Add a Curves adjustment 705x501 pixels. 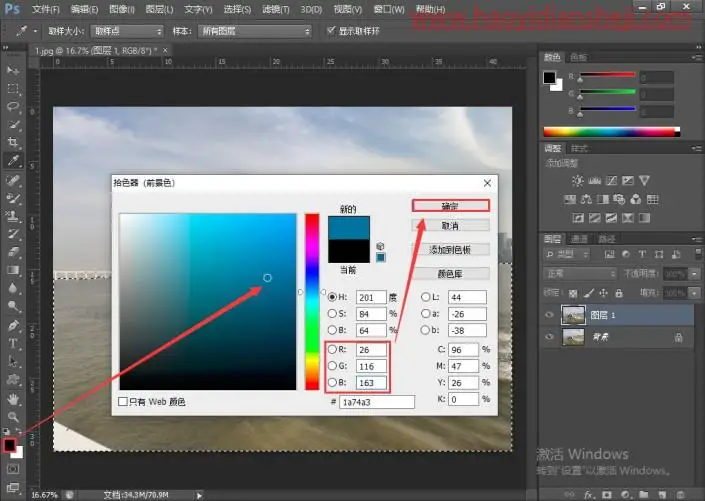pos(611,181)
